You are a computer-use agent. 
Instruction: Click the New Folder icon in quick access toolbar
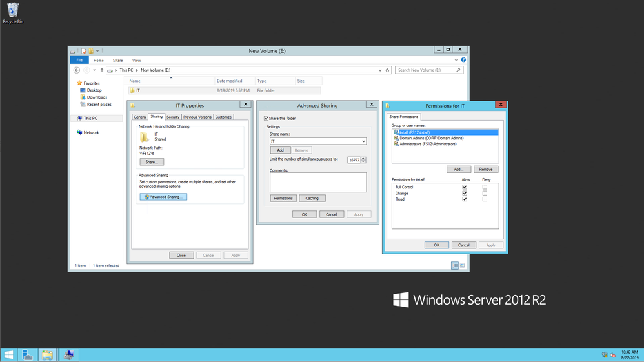pos(91,51)
